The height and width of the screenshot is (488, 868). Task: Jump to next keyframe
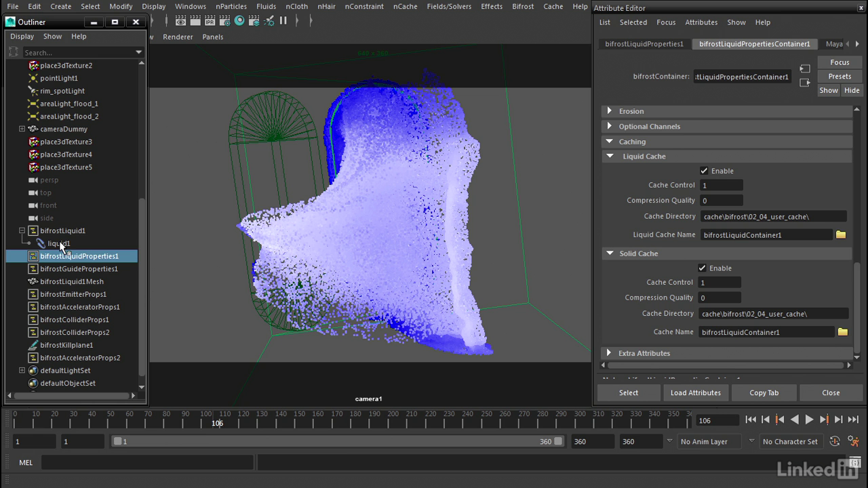coord(824,420)
